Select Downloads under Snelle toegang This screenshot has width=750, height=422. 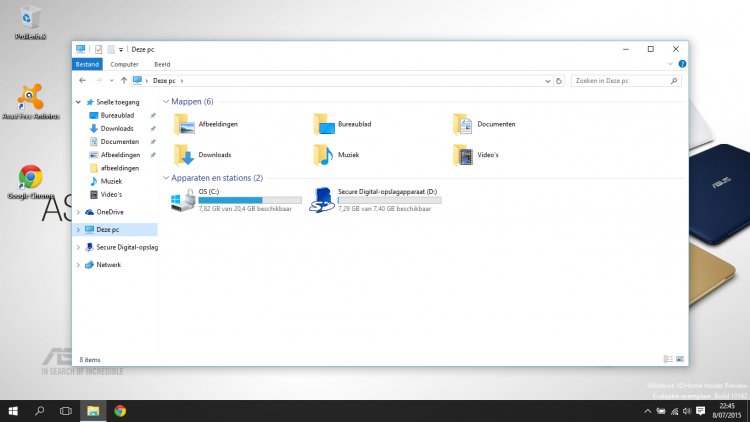pyautogui.click(x=117, y=128)
